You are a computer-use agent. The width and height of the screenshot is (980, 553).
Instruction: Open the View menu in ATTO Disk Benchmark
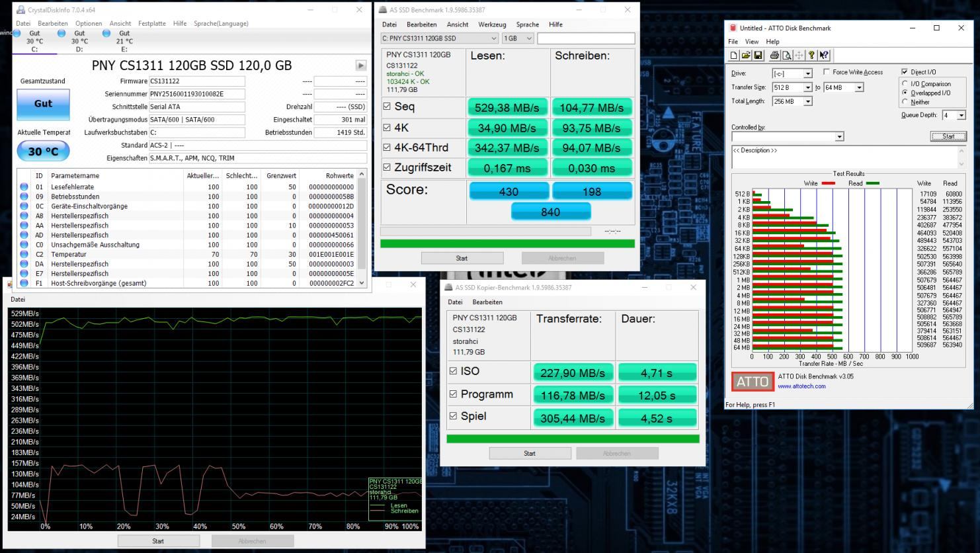tap(752, 42)
